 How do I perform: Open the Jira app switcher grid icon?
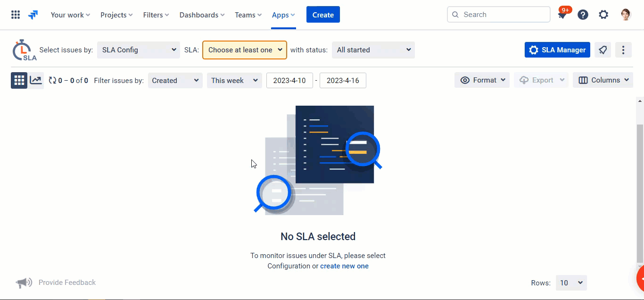[x=16, y=15]
